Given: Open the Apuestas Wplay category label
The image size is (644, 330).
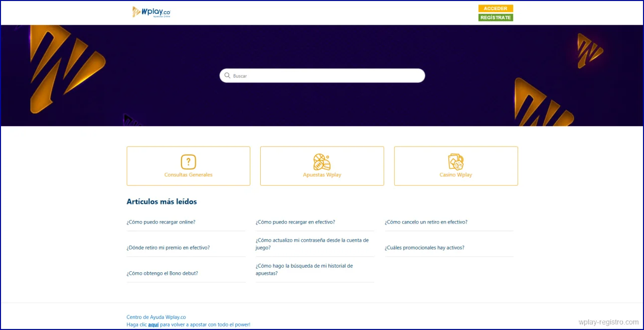Looking at the screenshot, I should pos(322,175).
